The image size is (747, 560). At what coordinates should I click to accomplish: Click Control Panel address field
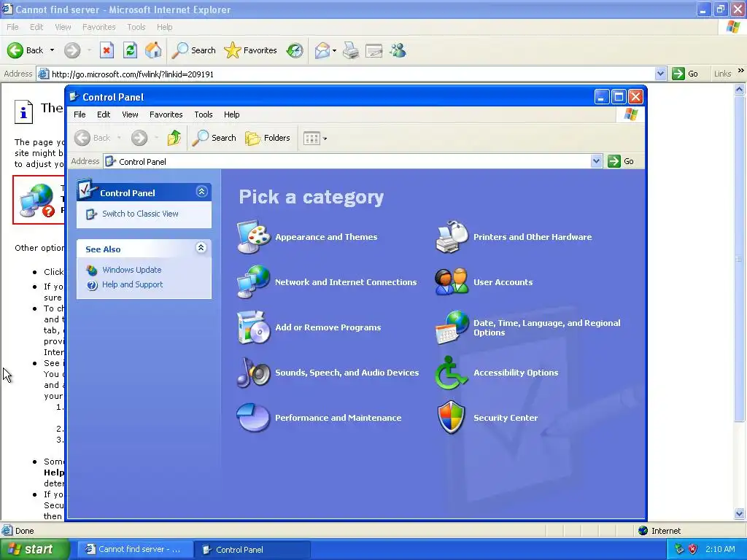tap(352, 162)
